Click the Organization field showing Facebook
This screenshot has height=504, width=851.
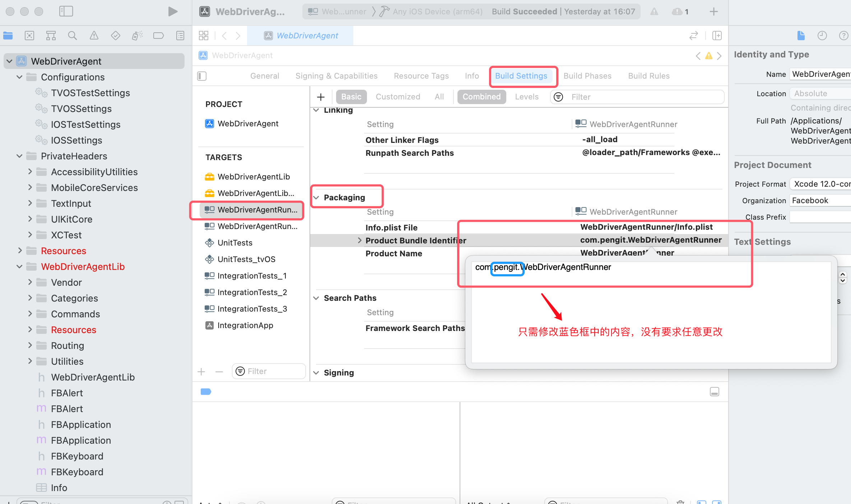pos(820,201)
